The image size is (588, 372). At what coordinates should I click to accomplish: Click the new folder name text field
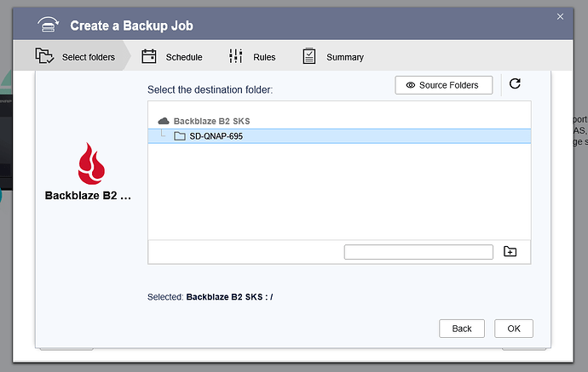pyautogui.click(x=418, y=252)
